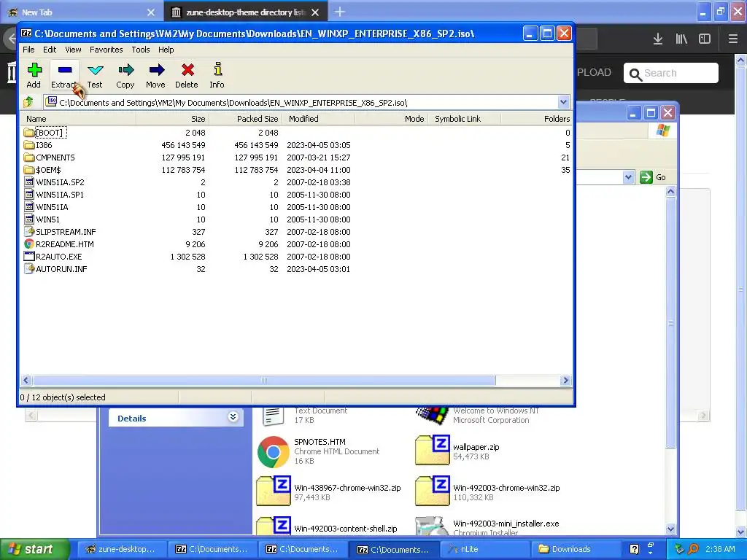The width and height of the screenshot is (747, 560).
Task: Open the Edit menu
Action: 50,50
